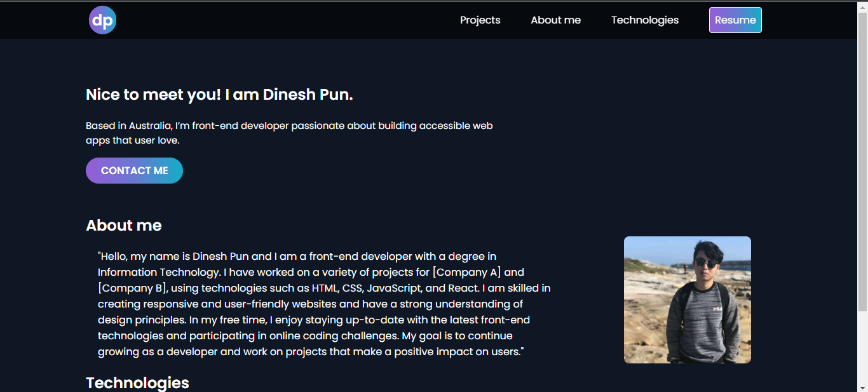Viewport: 868px width, 392px height.
Task: Open Projects from the navigation bar
Action: pos(480,20)
